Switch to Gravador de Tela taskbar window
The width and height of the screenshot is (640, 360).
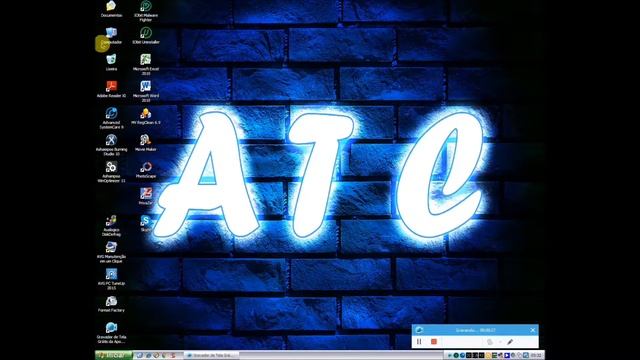point(211,356)
